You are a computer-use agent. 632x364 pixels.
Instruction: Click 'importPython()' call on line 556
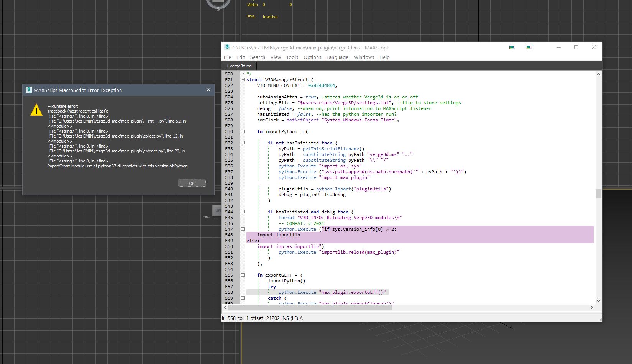pyautogui.click(x=287, y=281)
